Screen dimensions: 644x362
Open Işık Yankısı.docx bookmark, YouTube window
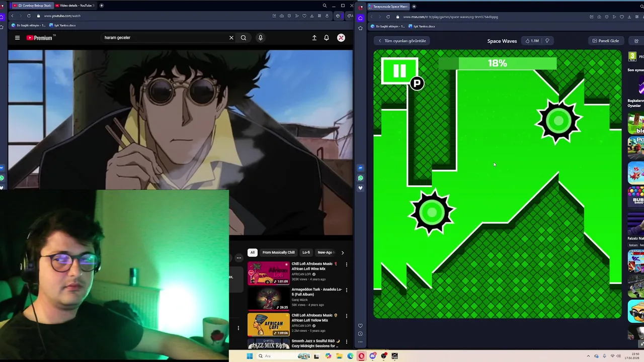63,25
